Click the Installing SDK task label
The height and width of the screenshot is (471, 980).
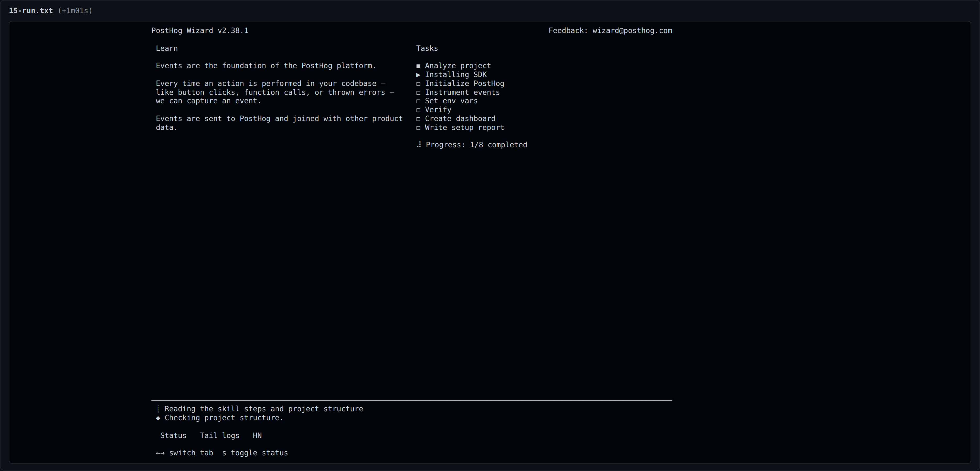(456, 74)
